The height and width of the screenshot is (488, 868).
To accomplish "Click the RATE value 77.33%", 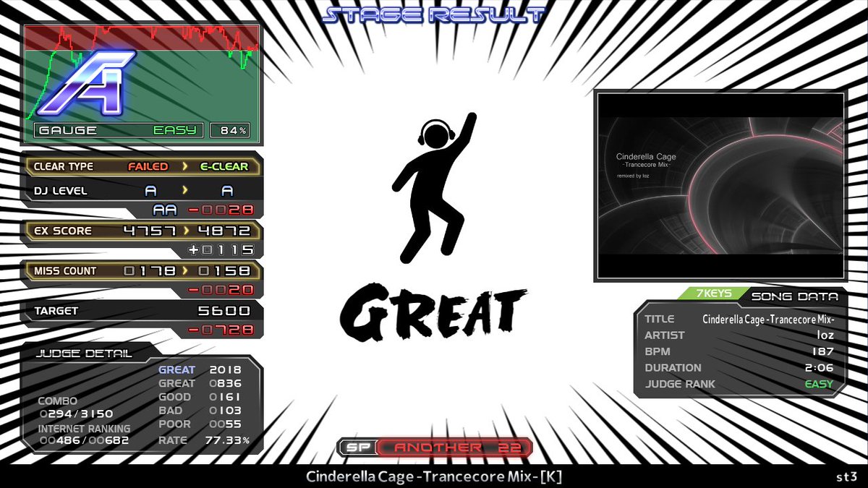I will coord(229,440).
